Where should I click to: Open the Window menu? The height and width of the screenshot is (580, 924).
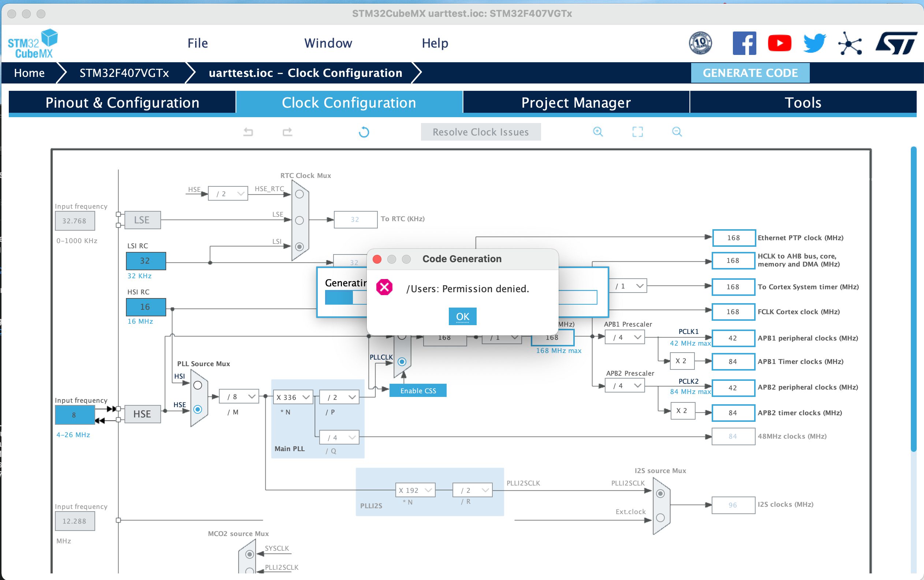point(328,43)
